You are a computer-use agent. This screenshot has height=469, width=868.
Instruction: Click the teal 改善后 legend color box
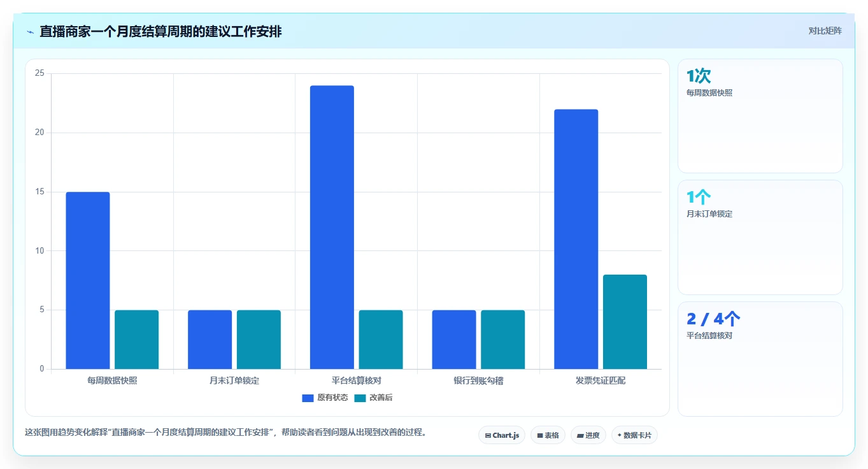click(x=360, y=398)
